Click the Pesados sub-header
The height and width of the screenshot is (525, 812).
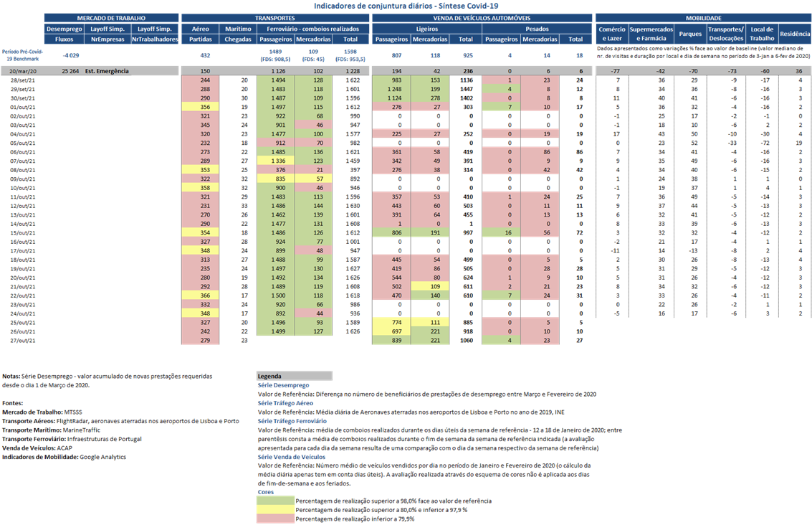click(x=537, y=29)
